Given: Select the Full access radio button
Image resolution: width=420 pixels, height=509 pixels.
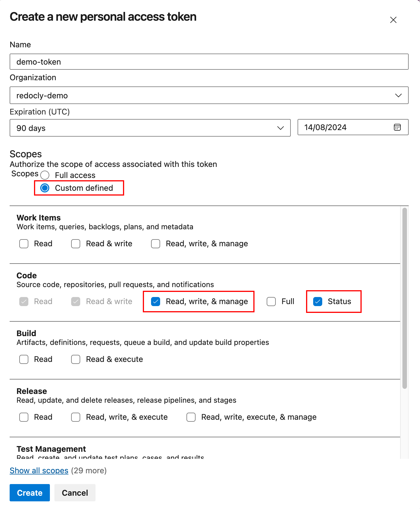Looking at the screenshot, I should [x=45, y=175].
